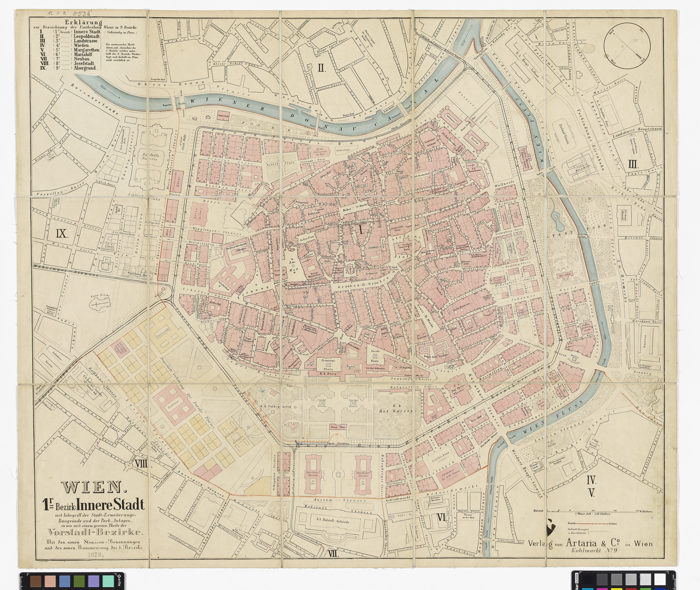Image resolution: width=700 pixels, height=590 pixels.
Task: Click the Roman numeral II district marker
Action: pos(321,68)
